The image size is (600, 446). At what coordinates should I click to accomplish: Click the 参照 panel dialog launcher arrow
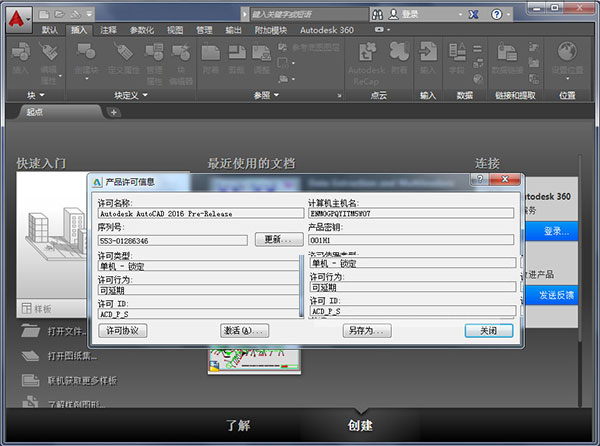(x=339, y=95)
